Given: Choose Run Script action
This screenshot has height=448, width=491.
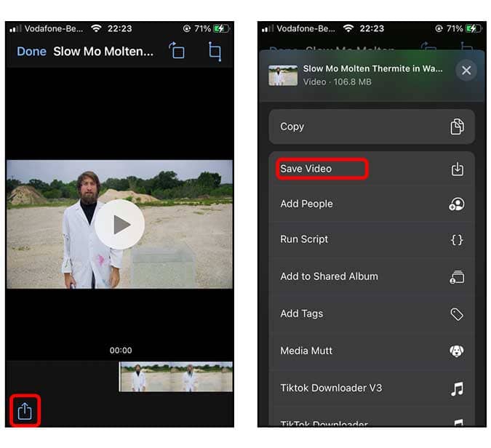Looking at the screenshot, I should pyautogui.click(x=372, y=239).
